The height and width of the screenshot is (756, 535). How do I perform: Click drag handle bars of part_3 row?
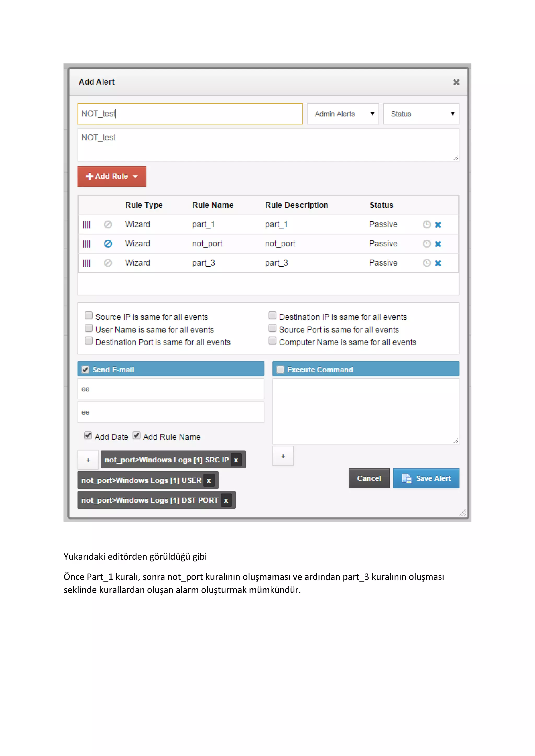(x=87, y=263)
